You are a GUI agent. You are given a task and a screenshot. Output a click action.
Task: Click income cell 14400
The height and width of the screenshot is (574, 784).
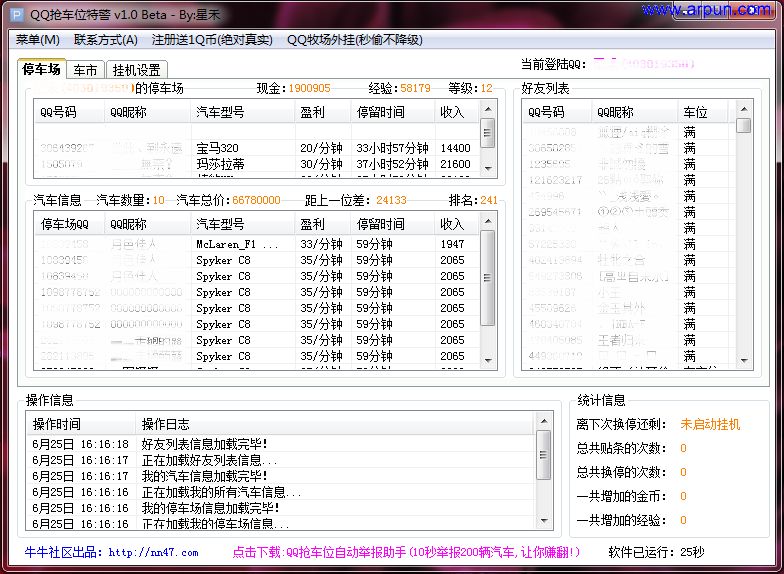click(456, 148)
